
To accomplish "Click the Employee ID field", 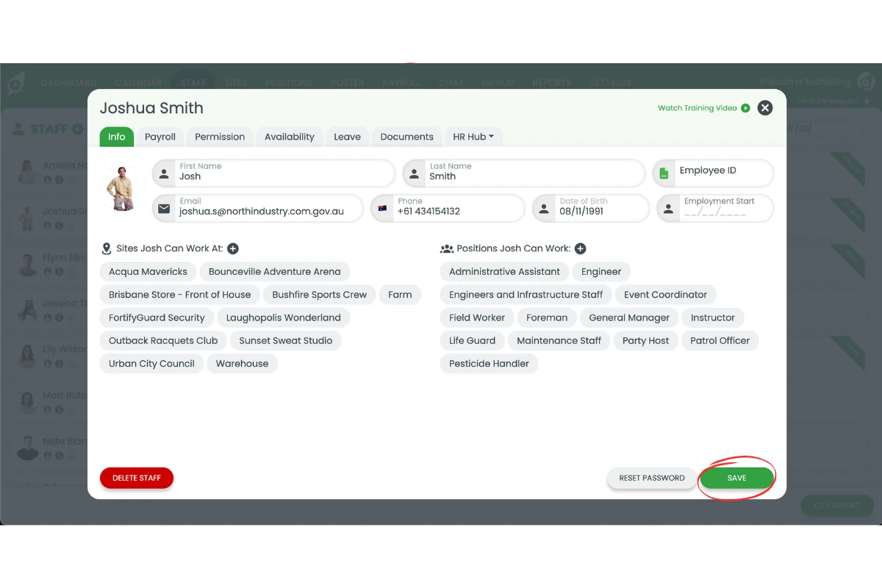I will coord(713,173).
